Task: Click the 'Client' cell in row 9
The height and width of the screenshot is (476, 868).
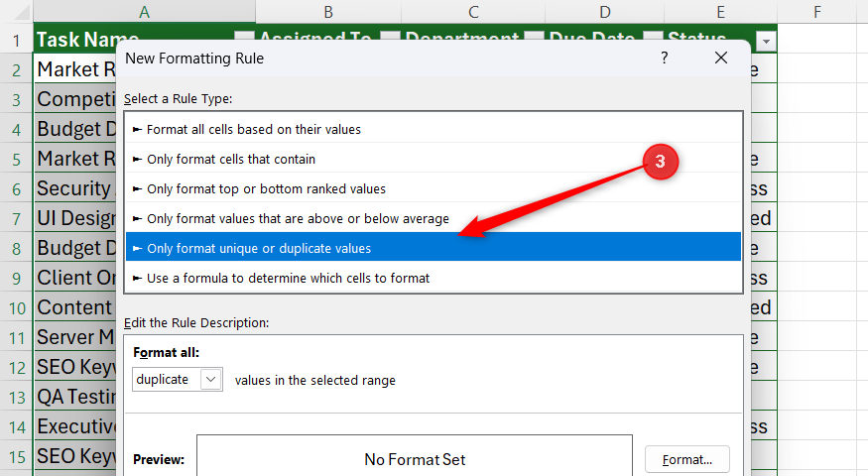Action: click(75, 278)
